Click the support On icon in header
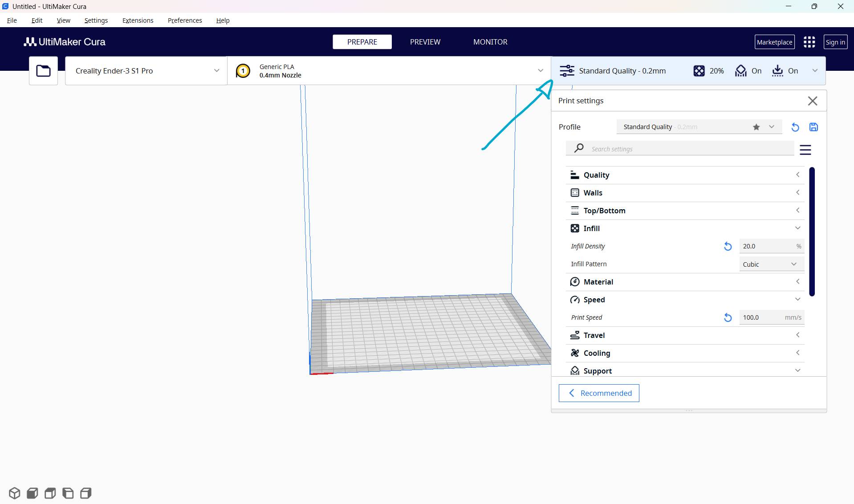This screenshot has width=854, height=504. 741,71
